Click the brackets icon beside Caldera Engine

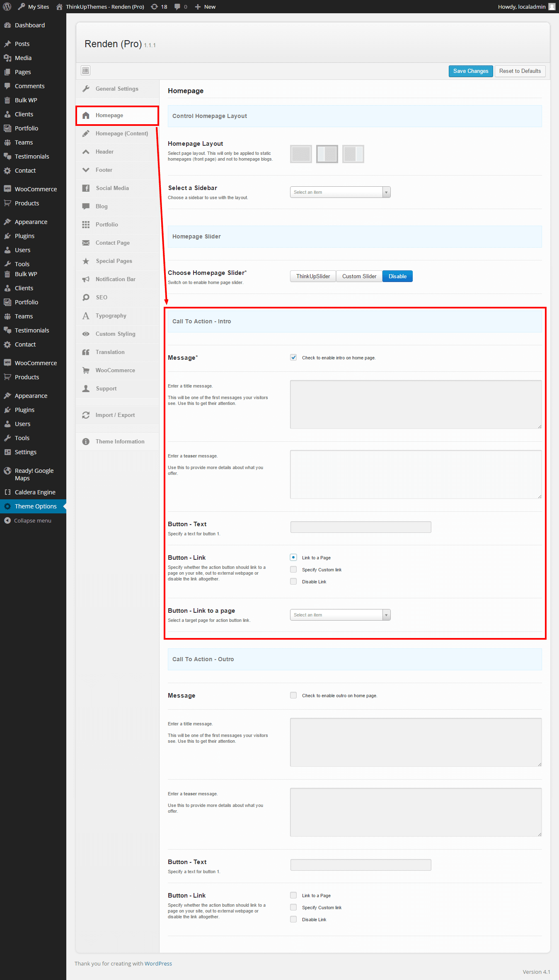7,492
